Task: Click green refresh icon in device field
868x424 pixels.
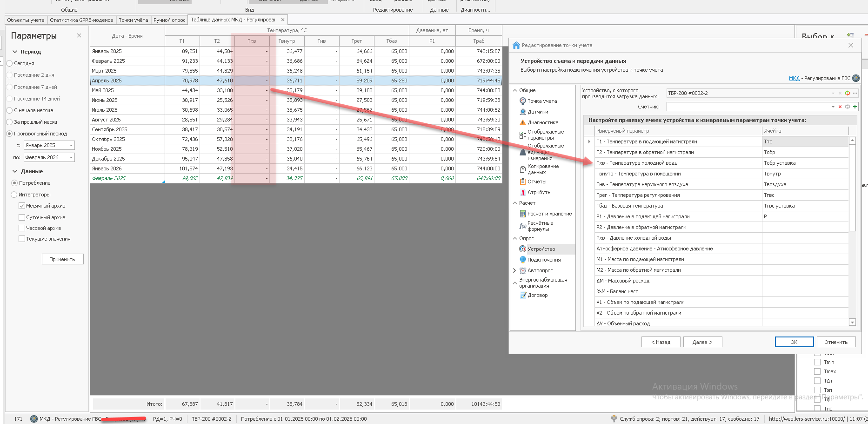Action: (848, 93)
